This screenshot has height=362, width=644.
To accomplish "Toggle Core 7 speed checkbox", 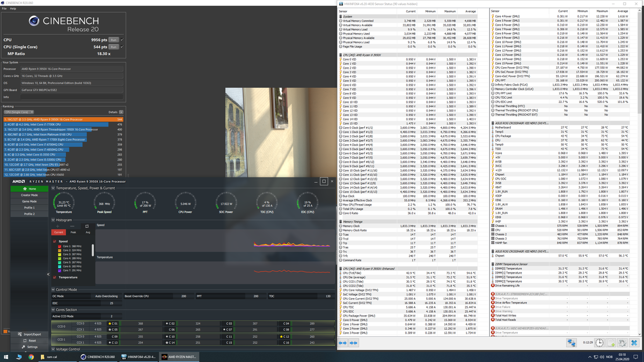I will tap(60, 270).
